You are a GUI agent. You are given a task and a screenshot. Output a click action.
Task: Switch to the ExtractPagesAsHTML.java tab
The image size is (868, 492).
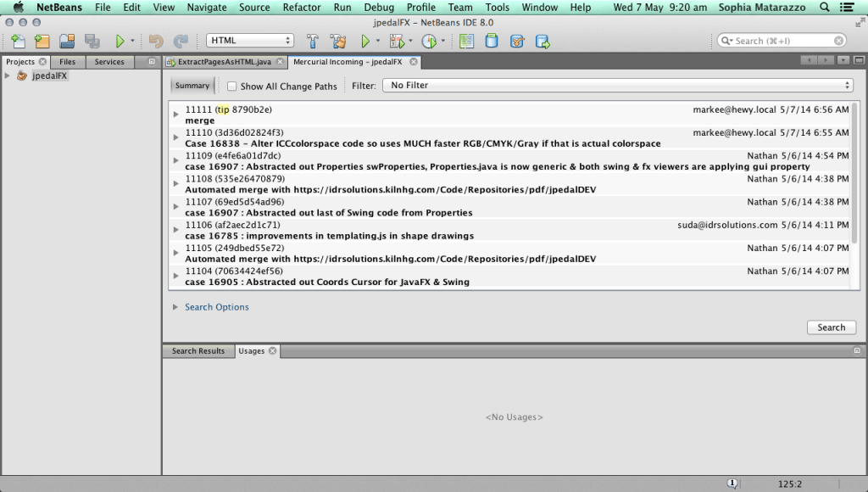pyautogui.click(x=224, y=62)
